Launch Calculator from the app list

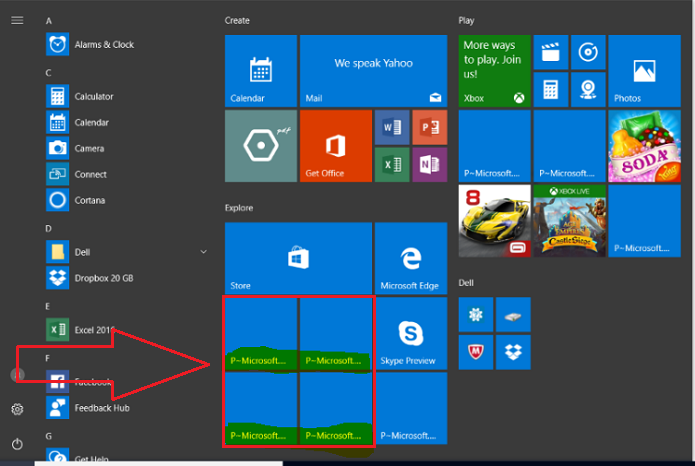80,96
